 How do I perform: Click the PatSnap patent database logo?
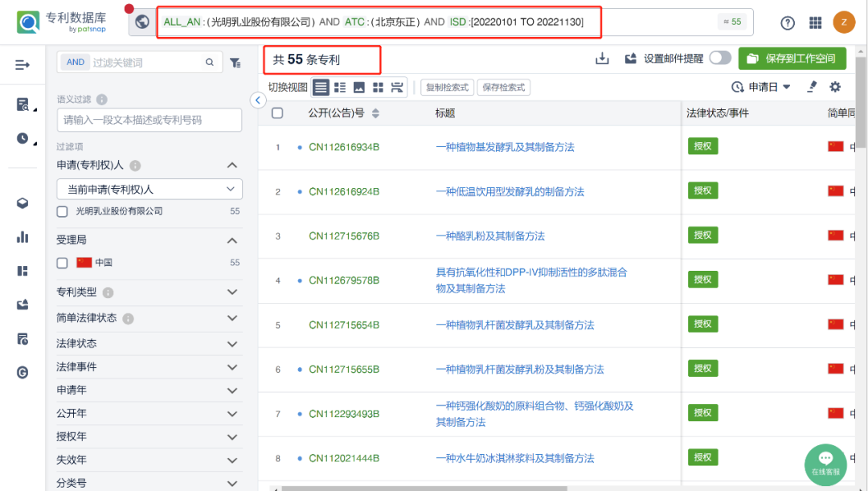point(61,22)
